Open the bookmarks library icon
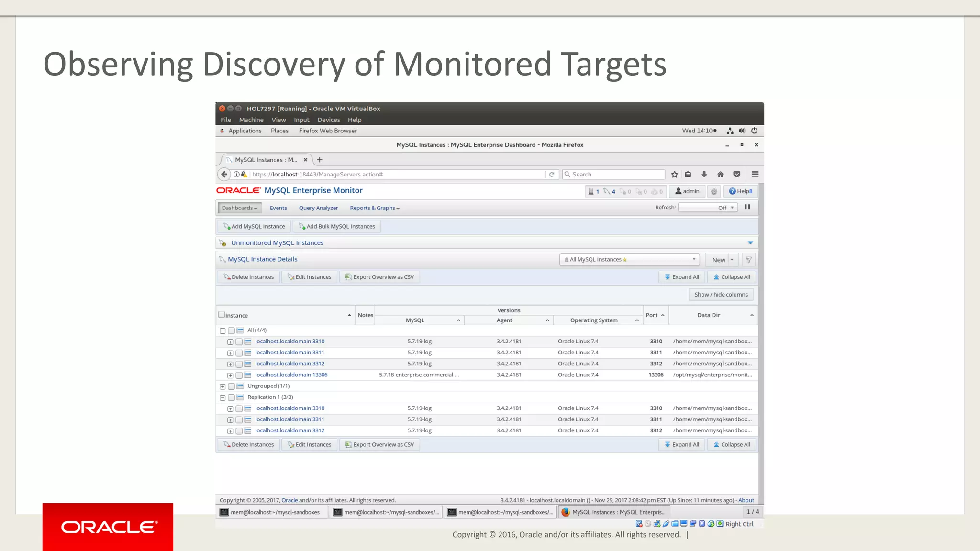Screen dimensions: 980x551 click(688, 175)
